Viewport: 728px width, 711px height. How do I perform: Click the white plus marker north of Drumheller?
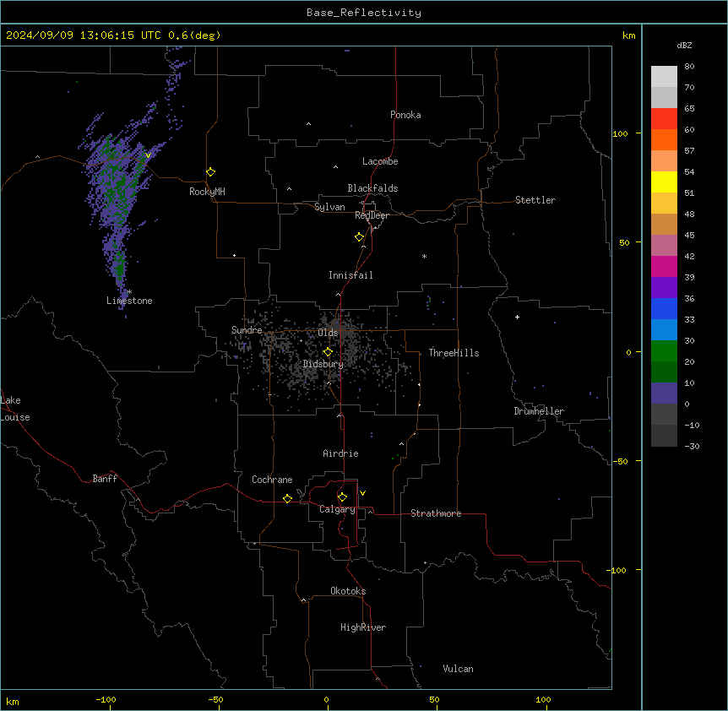(517, 317)
